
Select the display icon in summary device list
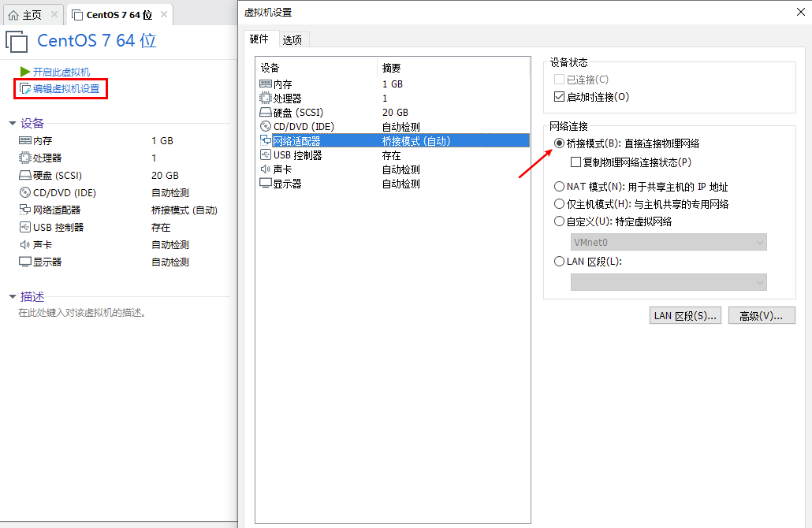tap(25, 262)
